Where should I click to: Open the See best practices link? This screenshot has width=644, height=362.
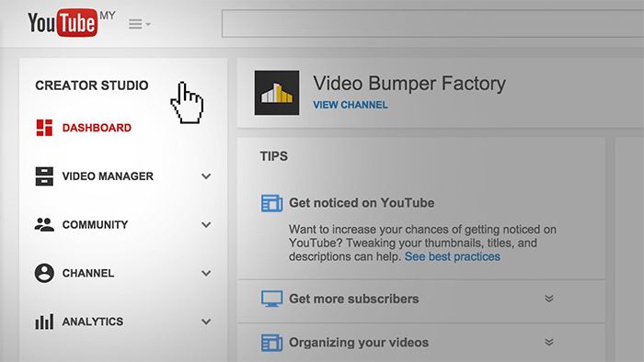tap(453, 256)
